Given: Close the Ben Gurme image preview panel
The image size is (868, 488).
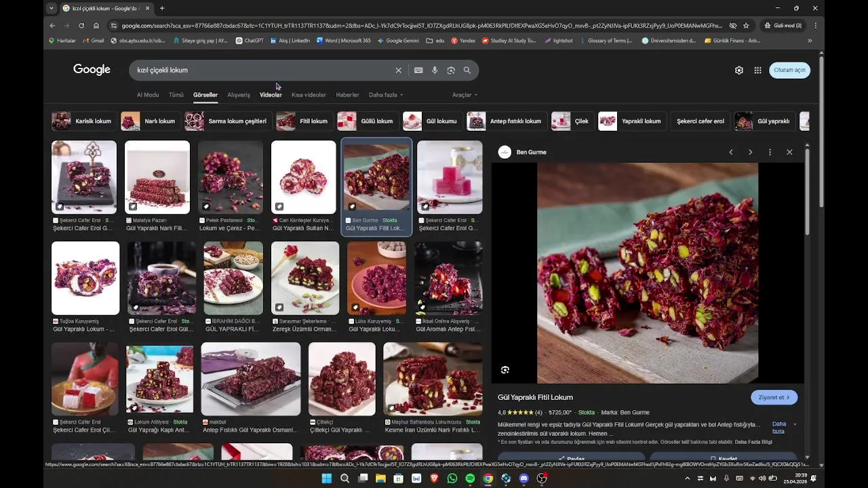Looking at the screenshot, I should pos(789,152).
